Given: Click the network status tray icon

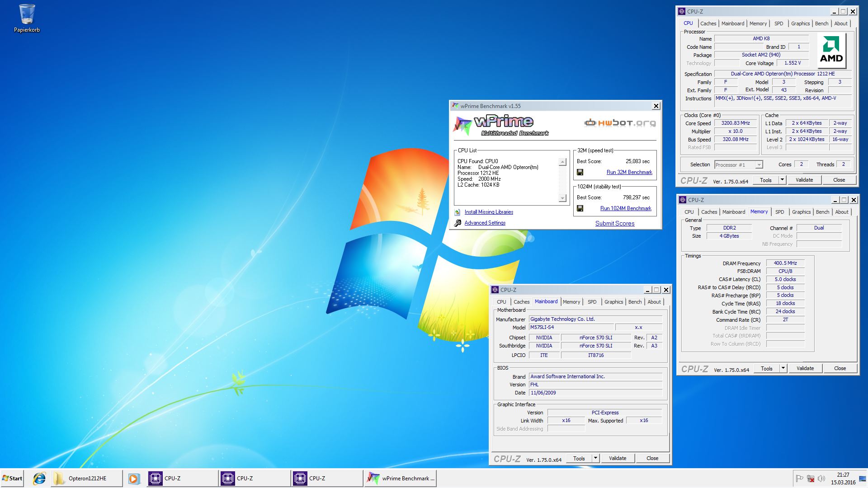Looking at the screenshot, I should [811, 479].
